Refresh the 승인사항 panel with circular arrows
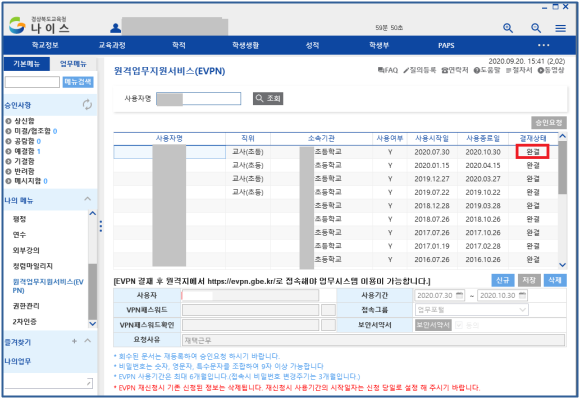The height and width of the screenshot is (398, 579). [x=87, y=105]
